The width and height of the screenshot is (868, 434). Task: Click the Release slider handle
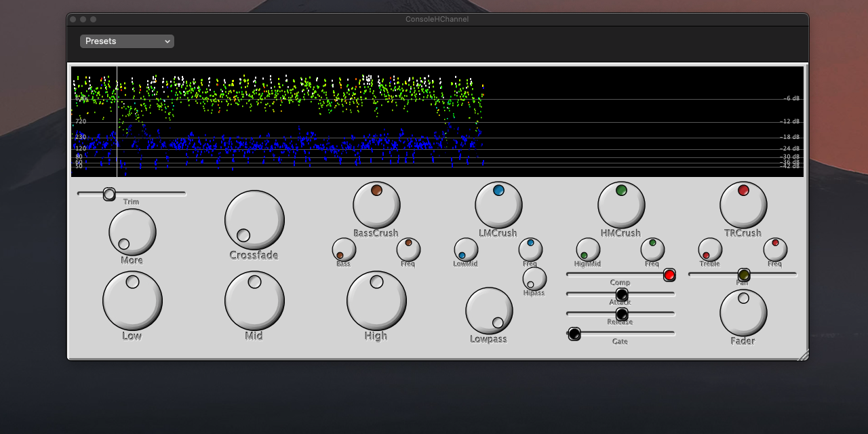click(621, 314)
